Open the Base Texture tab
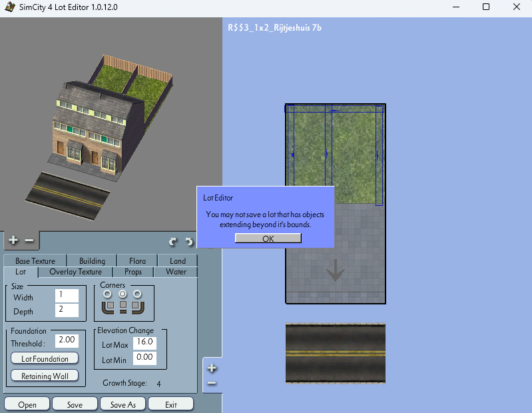 click(x=35, y=260)
